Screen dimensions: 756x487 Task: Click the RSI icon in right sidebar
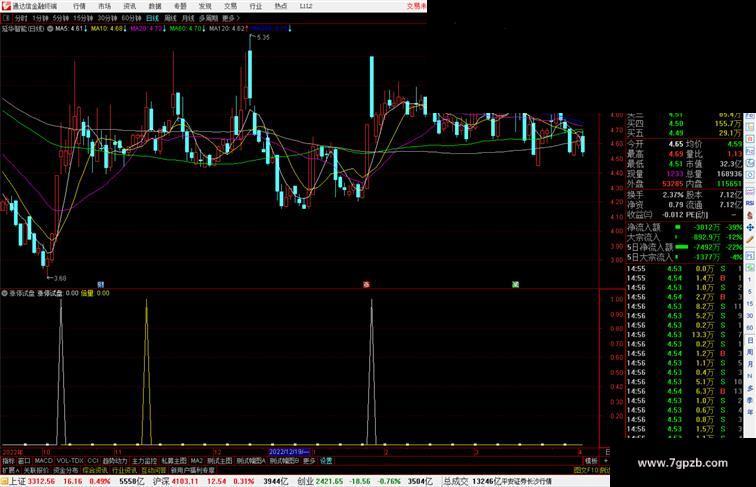[x=750, y=203]
